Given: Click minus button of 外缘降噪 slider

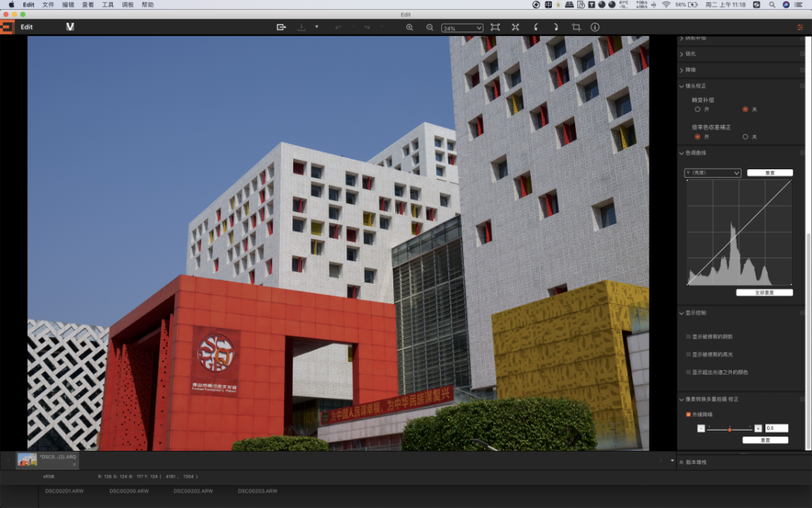Looking at the screenshot, I should tap(701, 428).
